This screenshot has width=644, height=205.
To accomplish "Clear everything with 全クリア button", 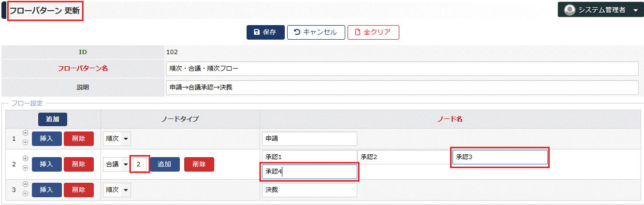I will pyautogui.click(x=373, y=32).
